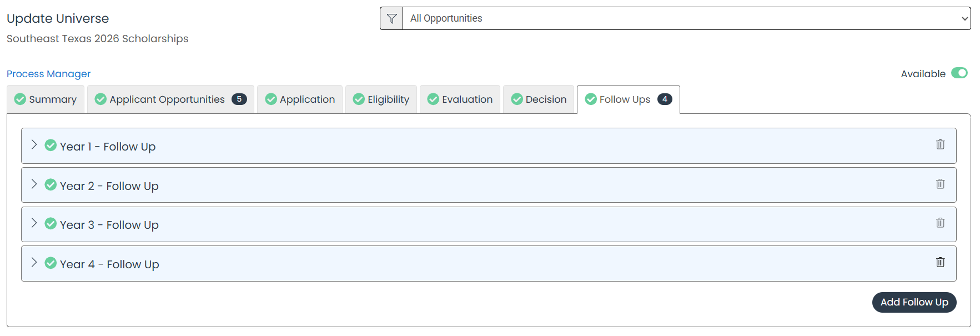Image resolution: width=980 pixels, height=336 pixels.
Task: Open the Applicant Opportunities tab
Action: pos(170,99)
